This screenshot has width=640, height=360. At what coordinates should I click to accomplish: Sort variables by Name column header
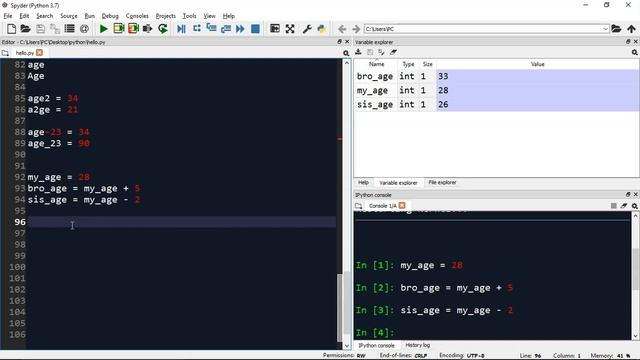(376, 64)
